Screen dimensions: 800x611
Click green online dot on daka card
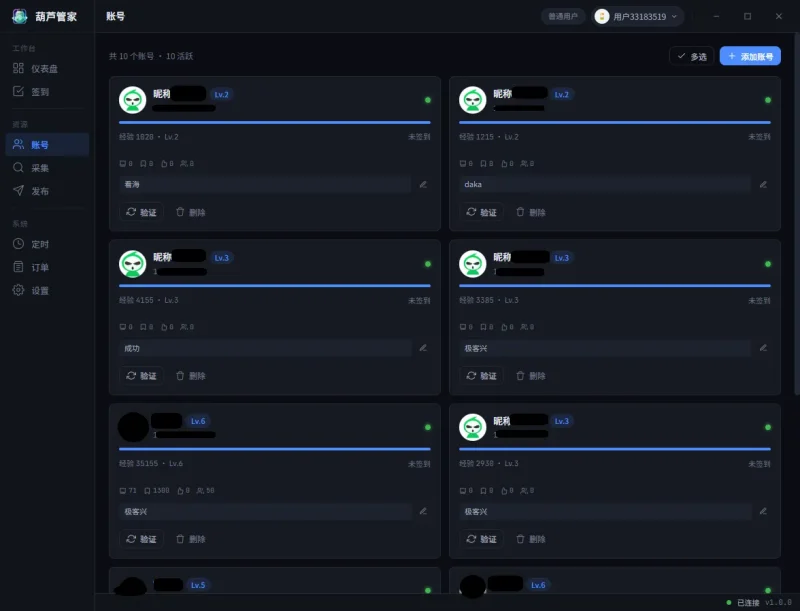coord(768,100)
